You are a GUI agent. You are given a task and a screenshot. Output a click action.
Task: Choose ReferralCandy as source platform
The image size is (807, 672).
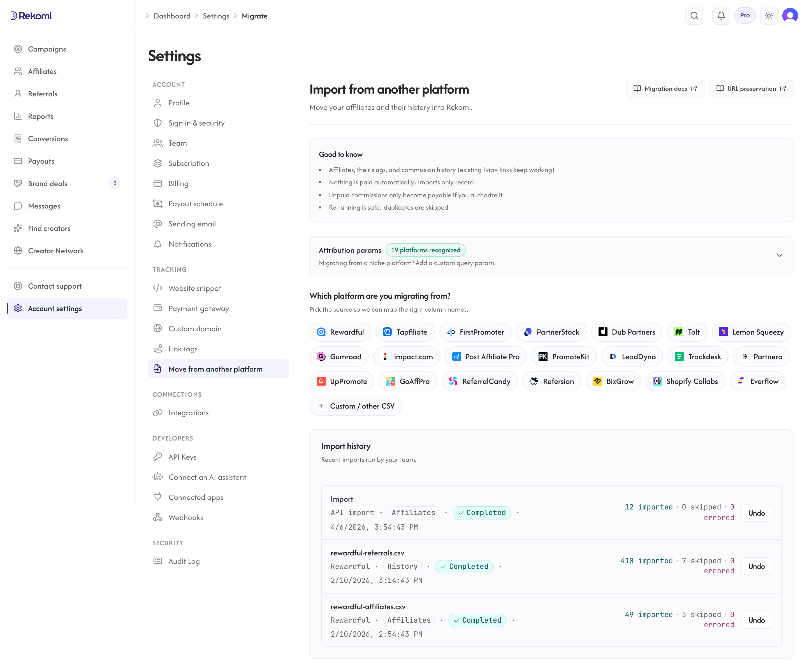(480, 381)
